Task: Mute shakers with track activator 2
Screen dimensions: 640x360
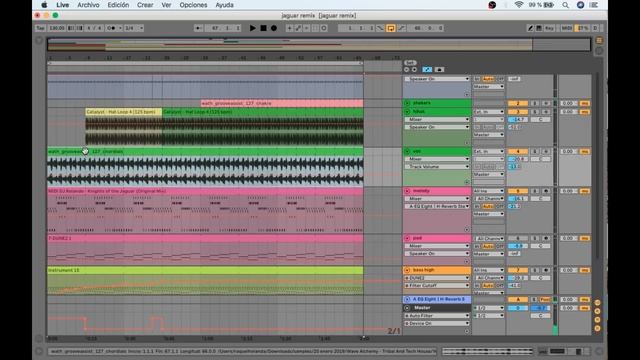Action: 518,103
